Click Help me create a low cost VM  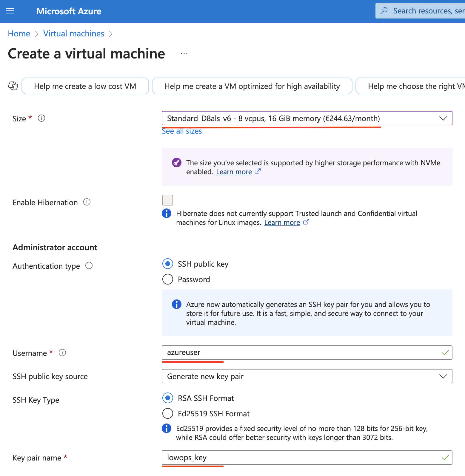click(85, 86)
